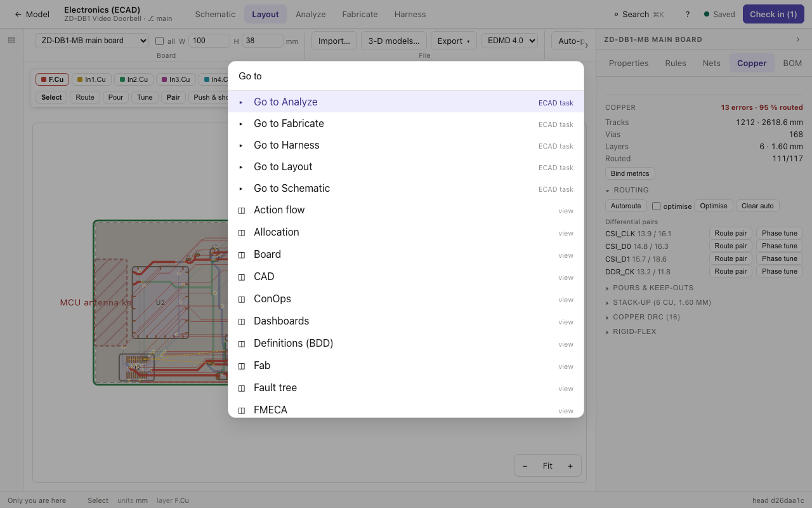
Task: Collapse the ZD-DB1-MB main board side panel chevron
Action: [798, 39]
